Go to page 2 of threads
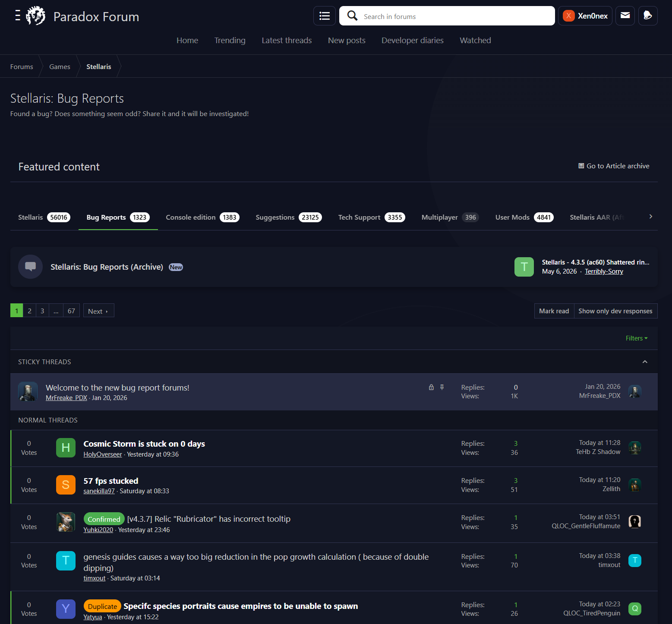The height and width of the screenshot is (624, 672). click(29, 311)
